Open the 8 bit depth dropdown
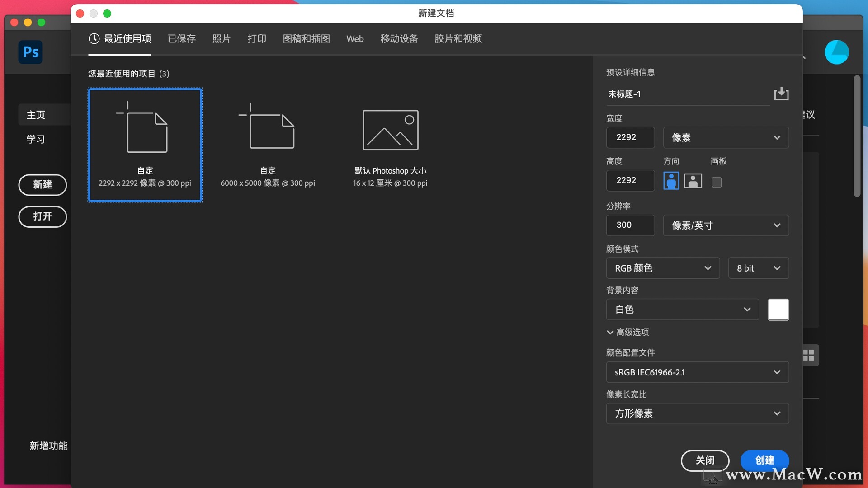 [x=758, y=268]
